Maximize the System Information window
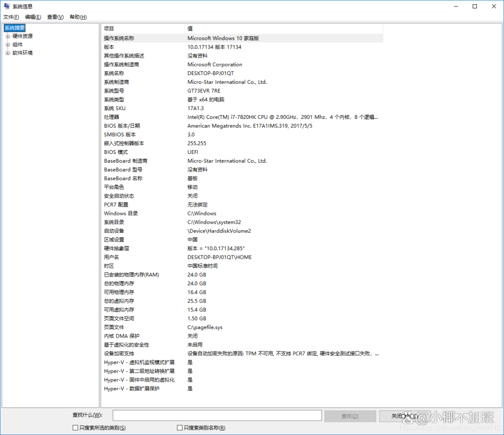 tap(475, 7)
